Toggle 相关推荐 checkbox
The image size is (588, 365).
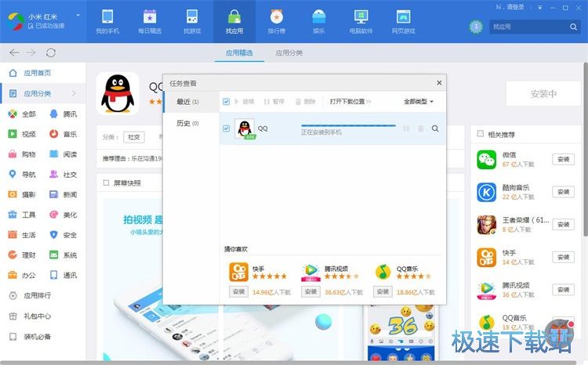tap(480, 134)
